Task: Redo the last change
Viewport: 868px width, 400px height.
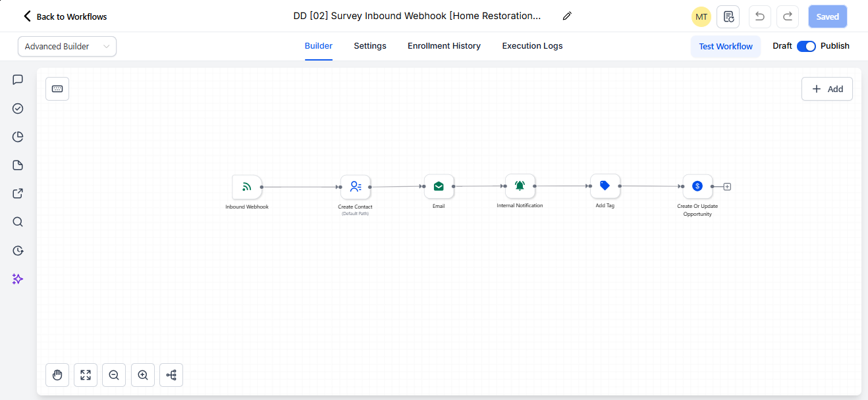Action: point(788,16)
